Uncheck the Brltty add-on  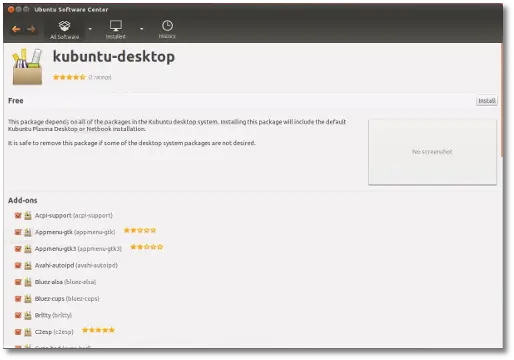pyautogui.click(x=18, y=315)
